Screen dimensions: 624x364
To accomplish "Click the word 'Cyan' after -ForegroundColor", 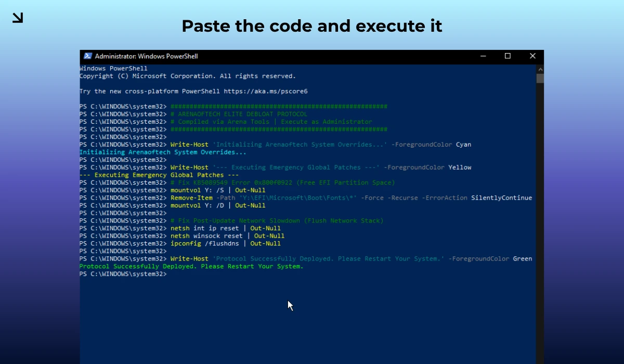I will click(x=463, y=145).
